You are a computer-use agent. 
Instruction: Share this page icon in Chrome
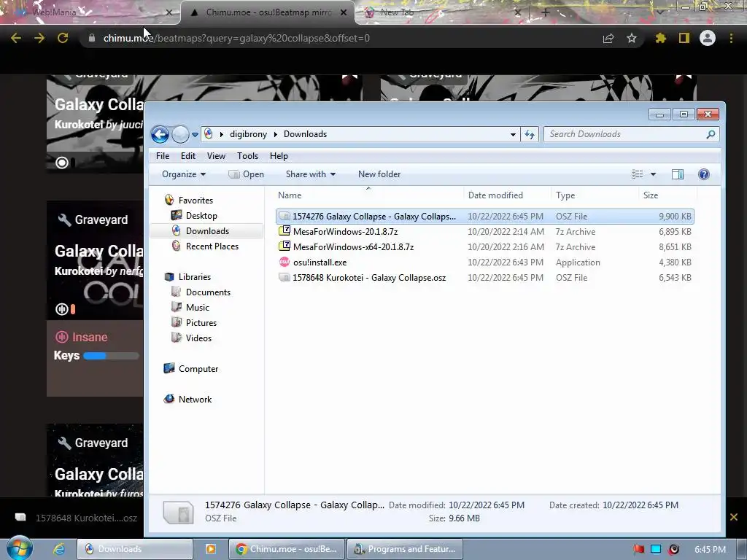[608, 38]
